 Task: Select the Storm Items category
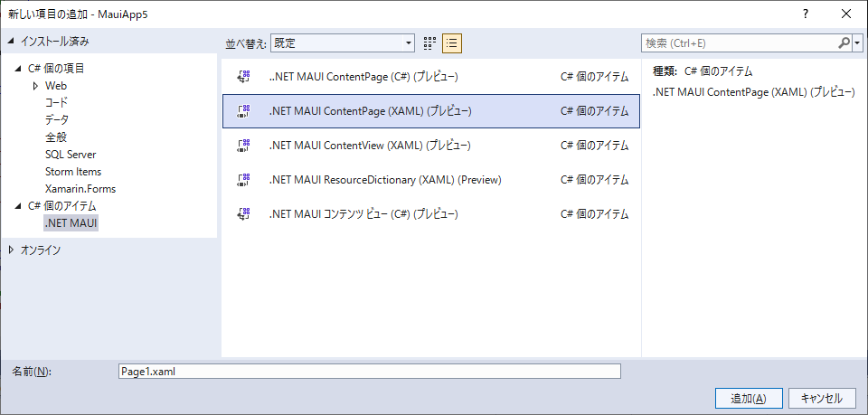pyautogui.click(x=73, y=172)
